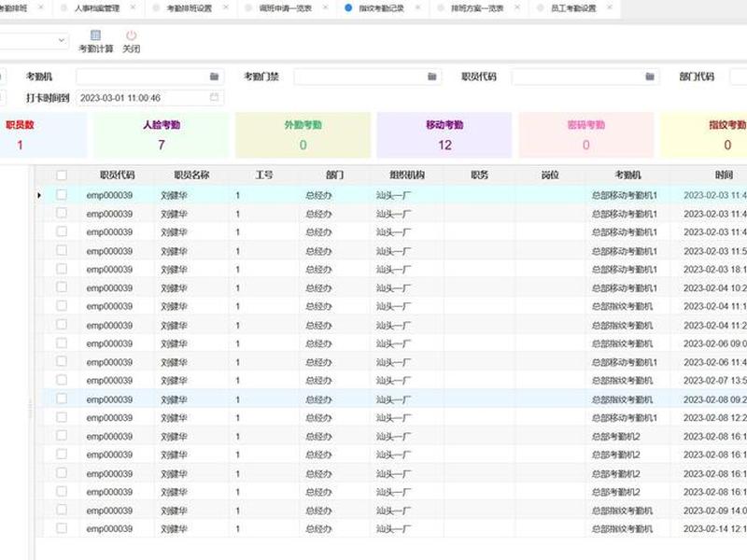This screenshot has width=747, height=560.
Task: Click the time cell 2023-02-14 12:1
Action: pos(715,529)
